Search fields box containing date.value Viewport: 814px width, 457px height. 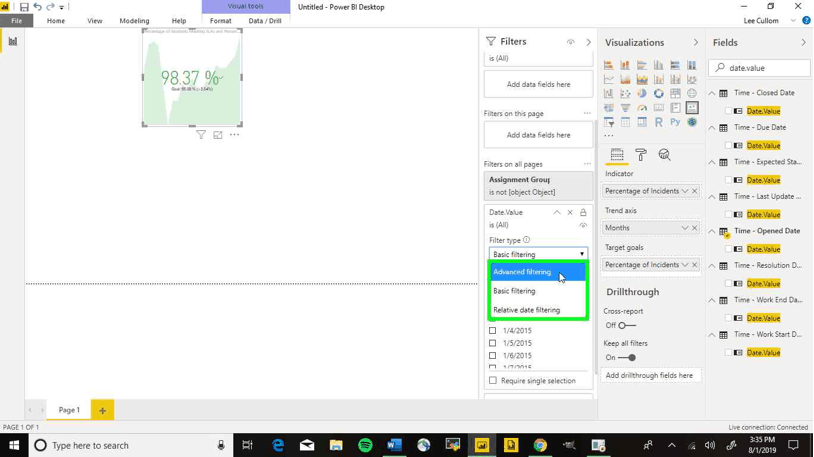point(759,68)
